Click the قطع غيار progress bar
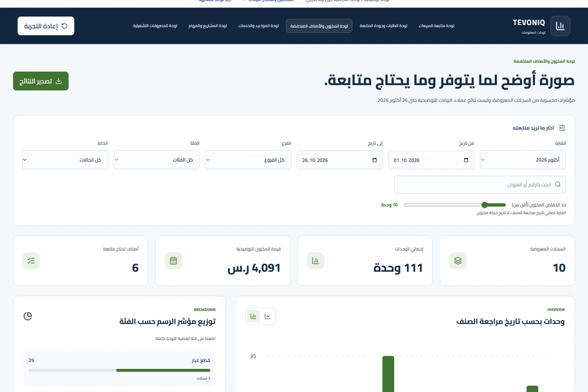The height and width of the screenshot is (392, 588). (119, 370)
